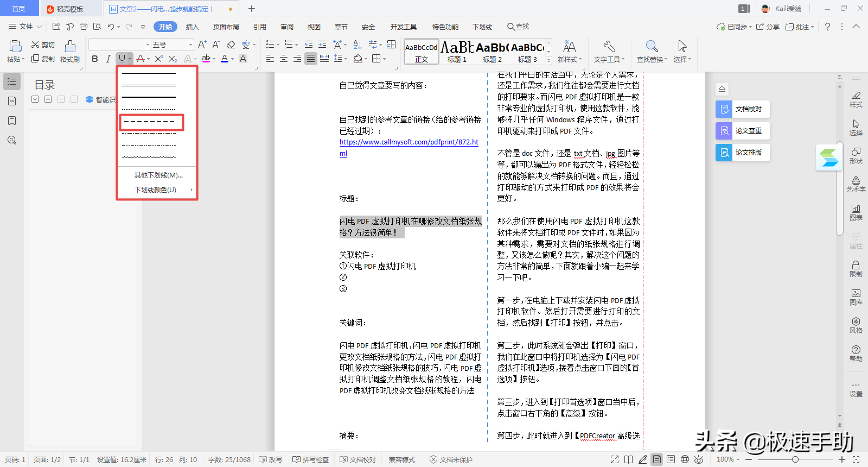
Task: Click the numbered list icon
Action: 288,45
